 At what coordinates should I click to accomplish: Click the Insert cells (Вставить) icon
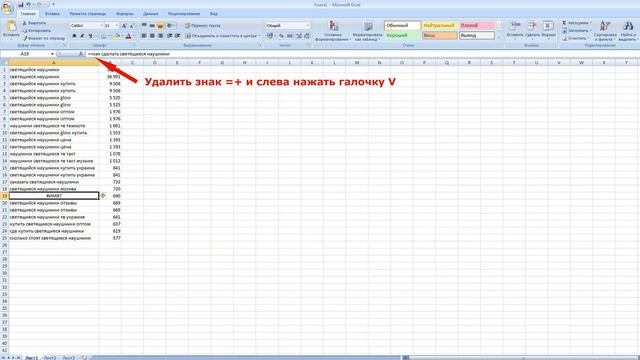(515, 26)
